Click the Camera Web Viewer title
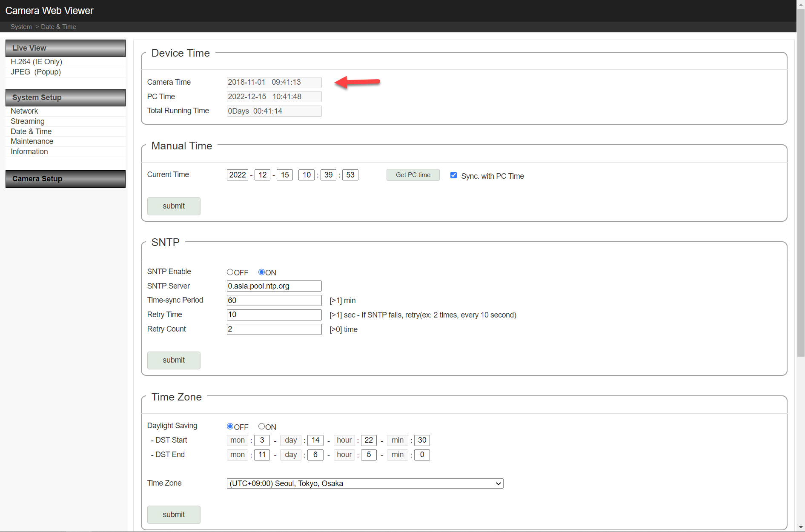 (49, 11)
